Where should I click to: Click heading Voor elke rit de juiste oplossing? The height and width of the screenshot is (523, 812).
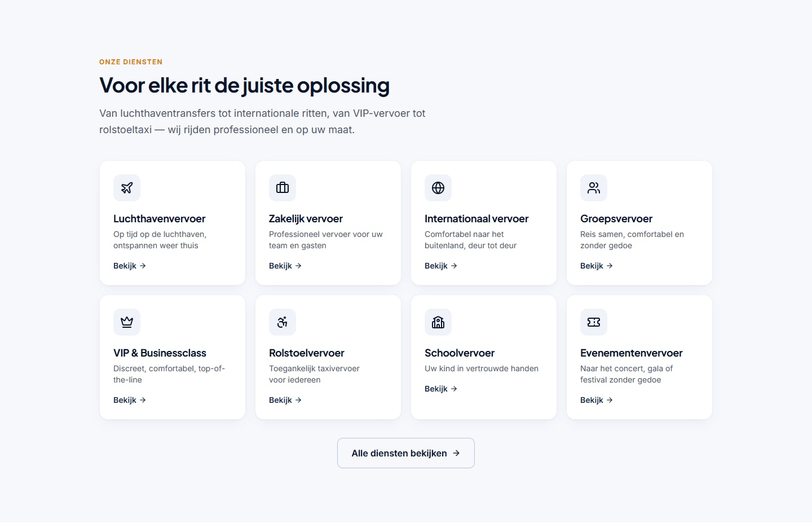(244, 86)
